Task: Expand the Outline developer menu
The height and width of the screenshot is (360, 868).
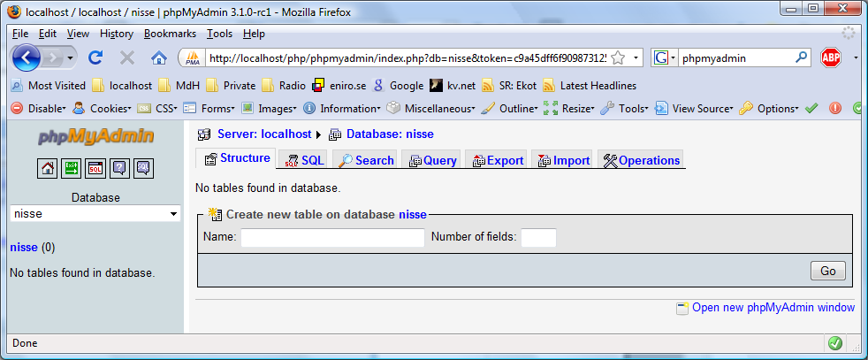Action: (x=509, y=109)
